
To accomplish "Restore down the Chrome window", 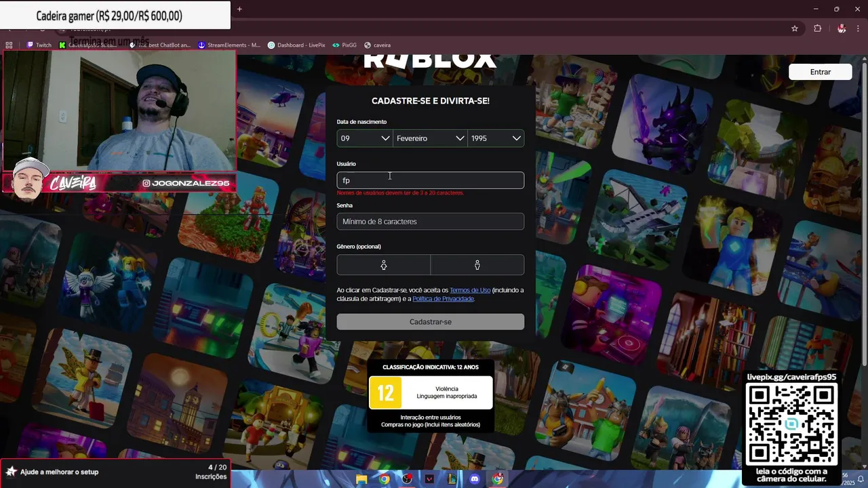I will click(x=836, y=9).
